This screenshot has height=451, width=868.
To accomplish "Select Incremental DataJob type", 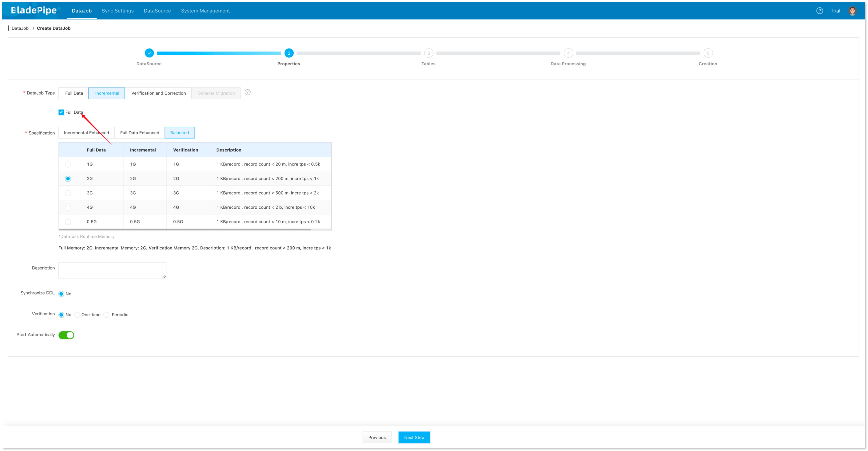I will point(107,93).
